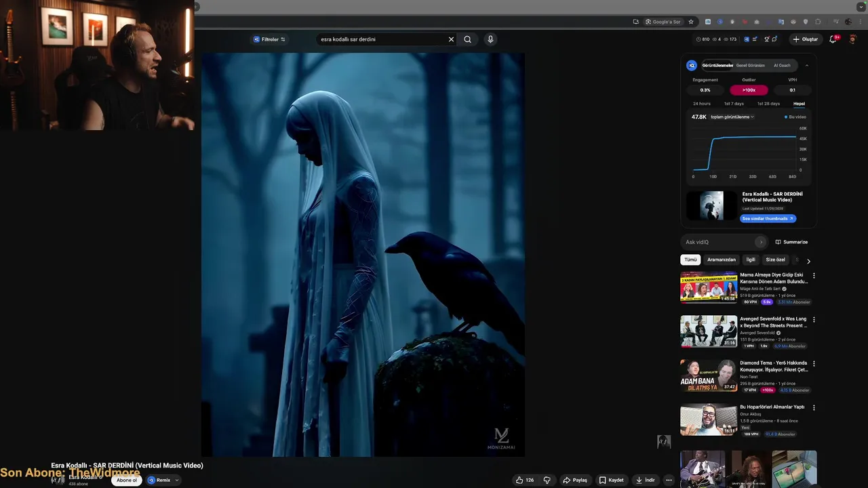Open the account avatar menu in the YouTube header

[853, 39]
